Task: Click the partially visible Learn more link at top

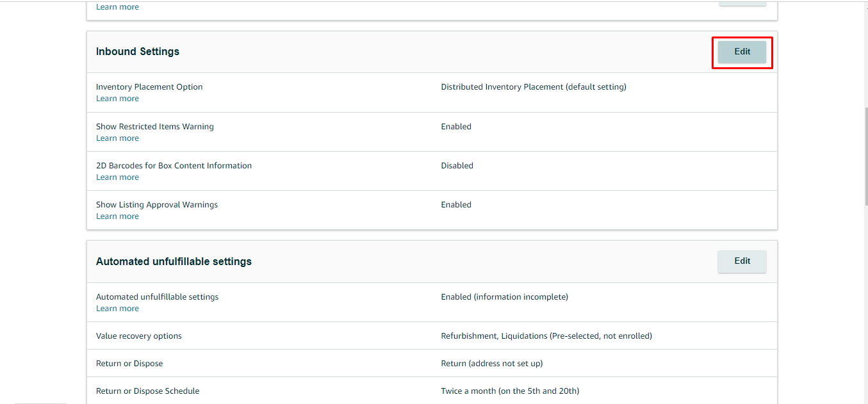Action: coord(117,7)
